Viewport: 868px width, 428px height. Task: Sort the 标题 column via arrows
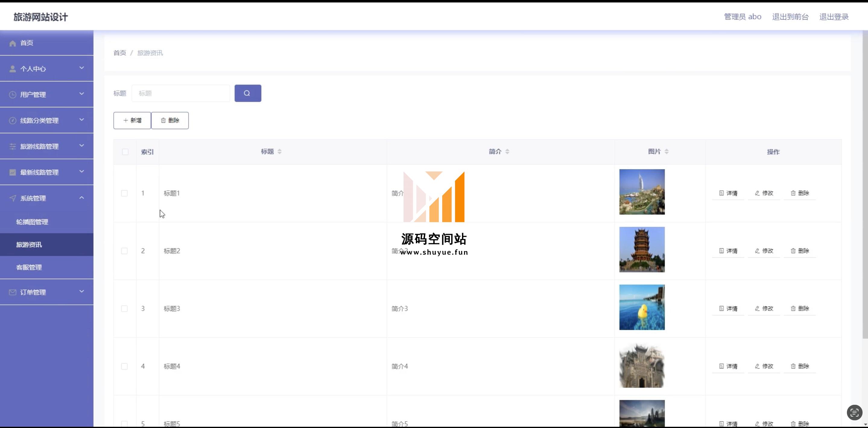pos(279,152)
